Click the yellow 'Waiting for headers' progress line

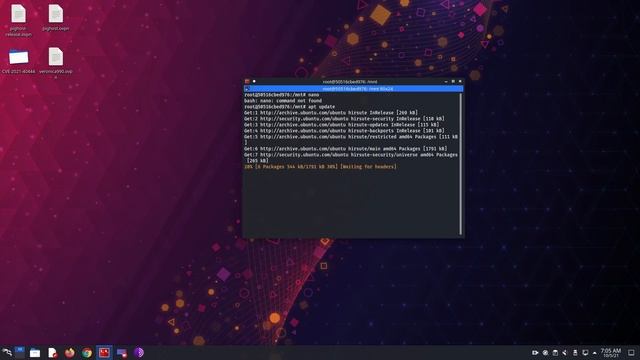pyautogui.click(x=320, y=167)
